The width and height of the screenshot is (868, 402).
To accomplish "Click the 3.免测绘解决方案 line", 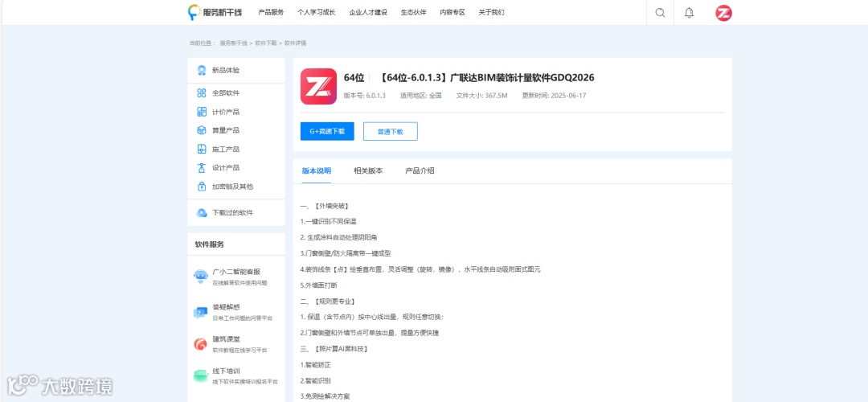I will pyautogui.click(x=325, y=396).
